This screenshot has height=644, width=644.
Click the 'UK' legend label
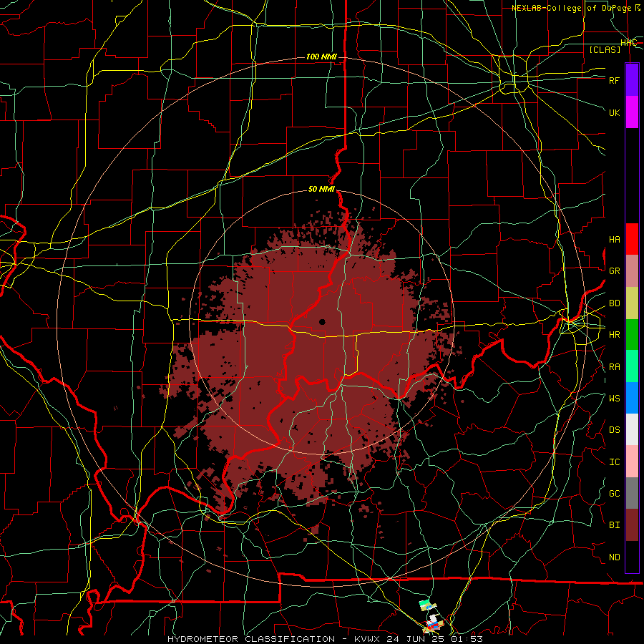click(614, 112)
